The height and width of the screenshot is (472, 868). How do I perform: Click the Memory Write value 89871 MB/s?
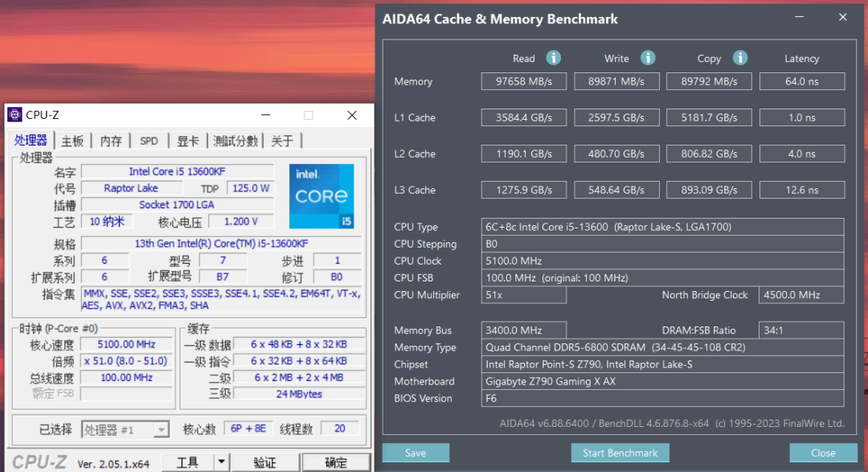click(616, 81)
